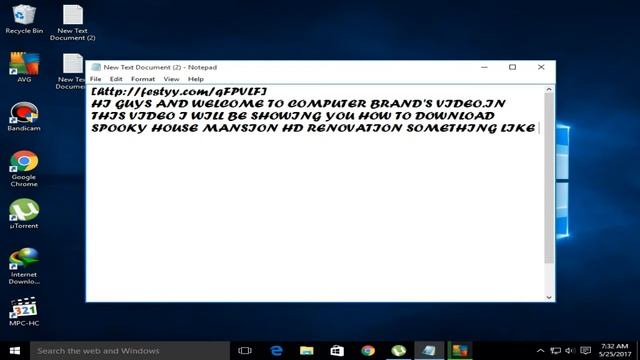Switch to µTorrent taskbar button
640x360 pixels.
398,351
